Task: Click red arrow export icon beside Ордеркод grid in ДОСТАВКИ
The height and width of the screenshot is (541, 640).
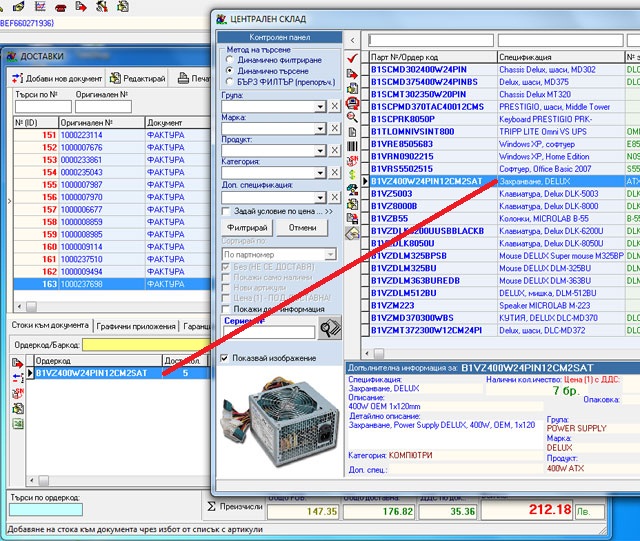Action: pos(18,363)
